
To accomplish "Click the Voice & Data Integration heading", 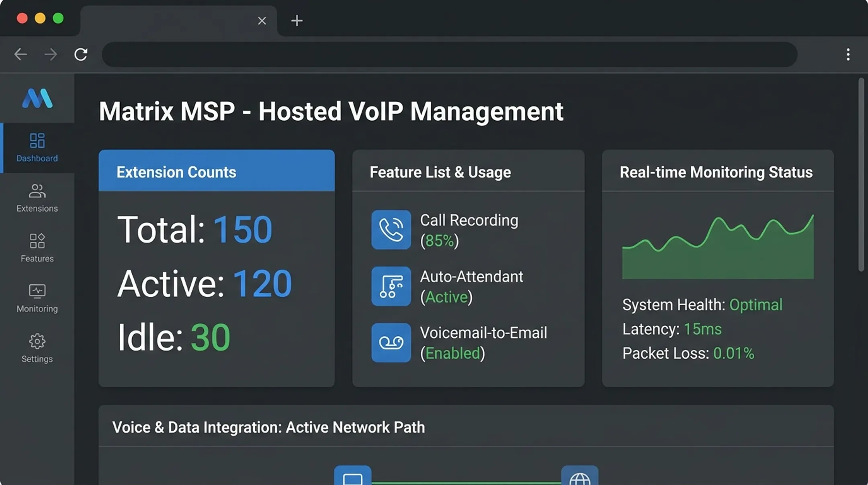I will [x=268, y=427].
